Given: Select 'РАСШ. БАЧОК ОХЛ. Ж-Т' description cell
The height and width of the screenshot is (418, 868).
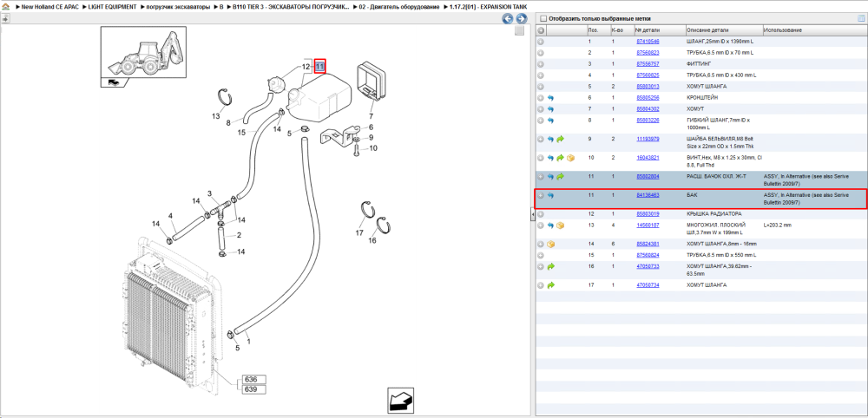Looking at the screenshot, I should coord(716,176).
